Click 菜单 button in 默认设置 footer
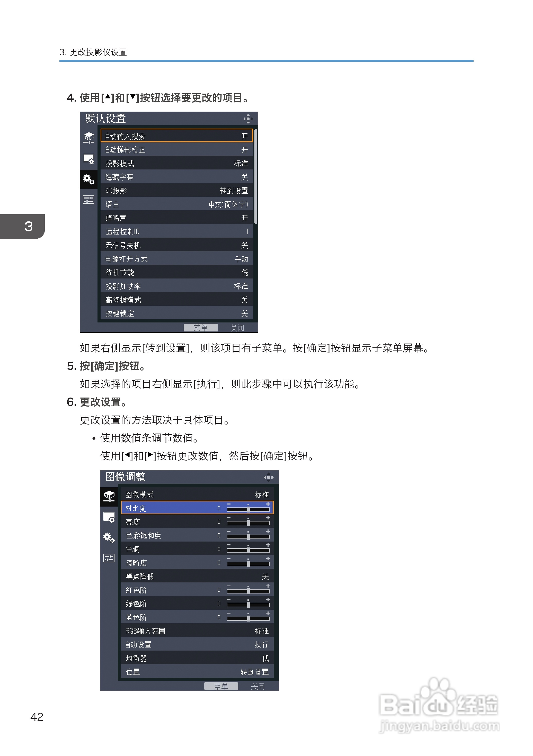The height and width of the screenshot is (756, 533). click(200, 328)
